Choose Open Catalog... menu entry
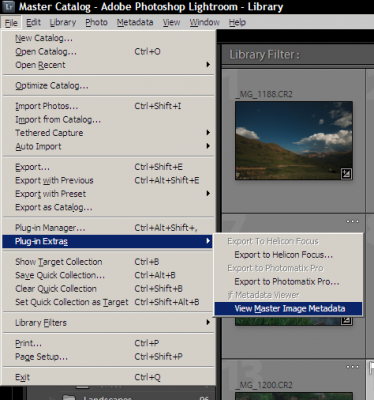374x400 pixels. (109, 52)
